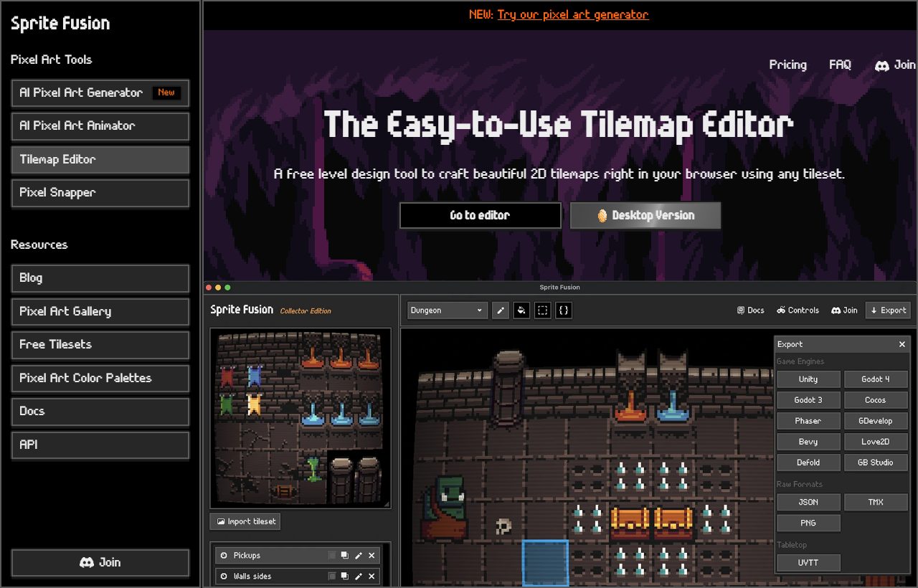Image resolution: width=918 pixels, height=588 pixels.
Task: Open Docs from the editor toolbar
Action: point(750,310)
